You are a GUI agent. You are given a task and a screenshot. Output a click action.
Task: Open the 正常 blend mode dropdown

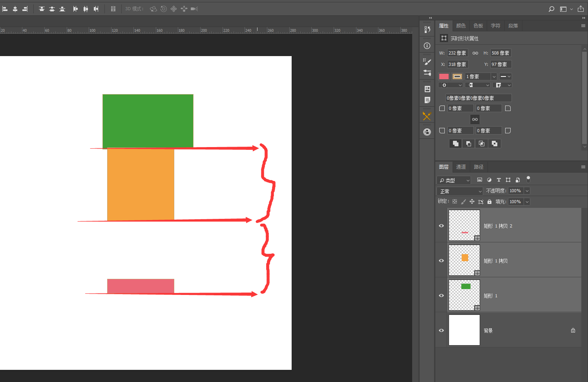[460, 191]
